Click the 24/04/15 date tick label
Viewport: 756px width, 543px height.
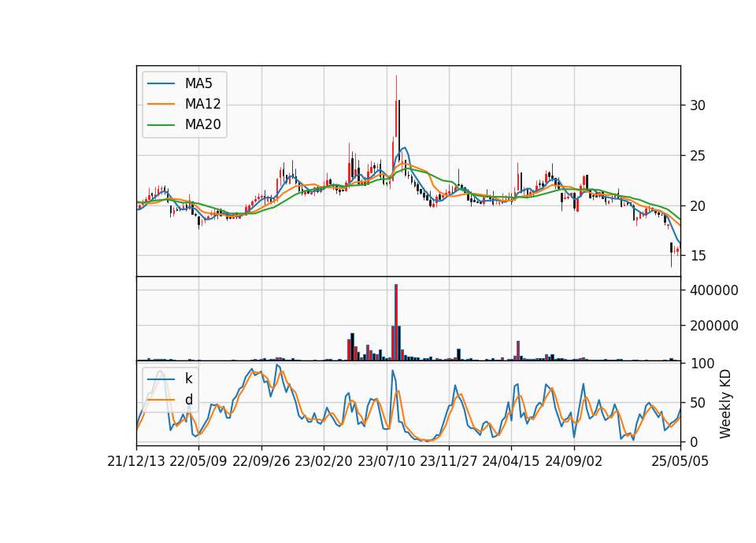(511, 461)
